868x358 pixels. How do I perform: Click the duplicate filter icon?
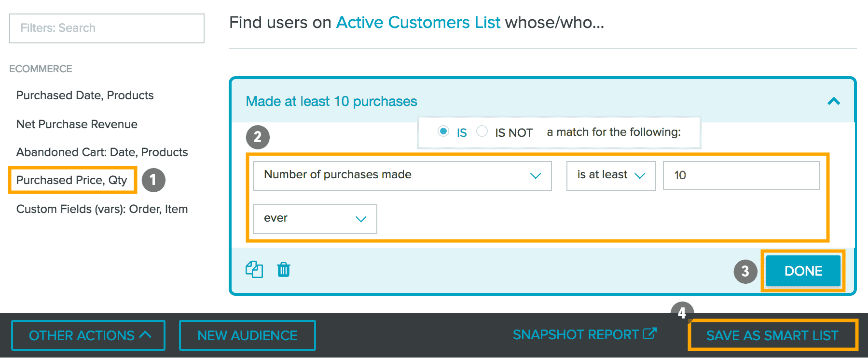(254, 269)
